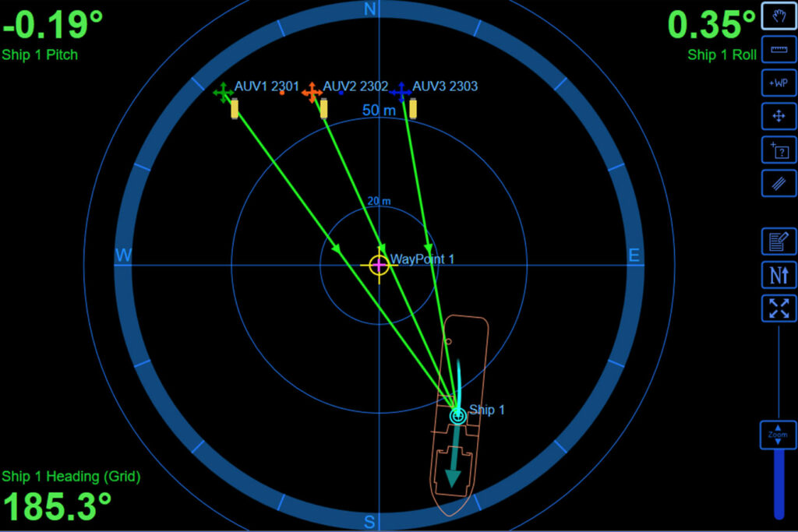The width and height of the screenshot is (798, 532).
Task: Click the Zoom slider handle
Action: coord(778,435)
